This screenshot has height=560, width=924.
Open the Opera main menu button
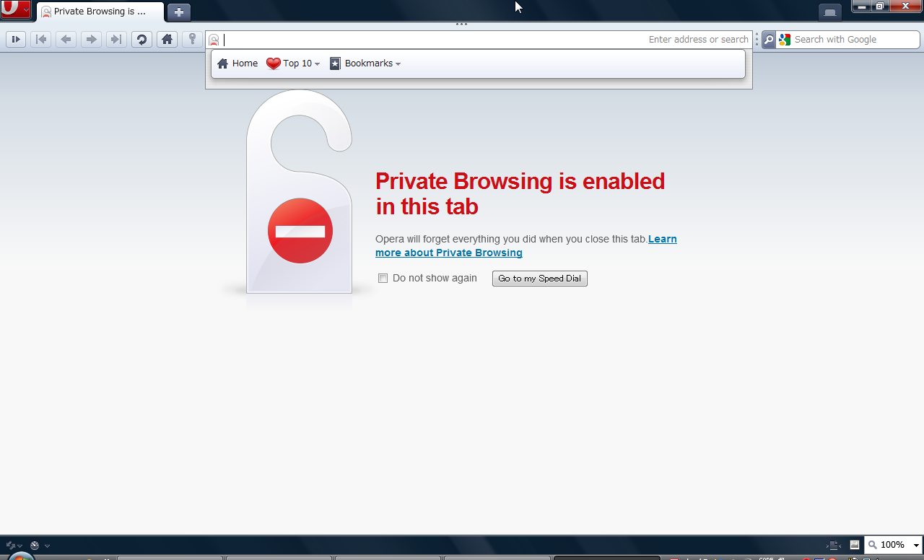[15, 9]
